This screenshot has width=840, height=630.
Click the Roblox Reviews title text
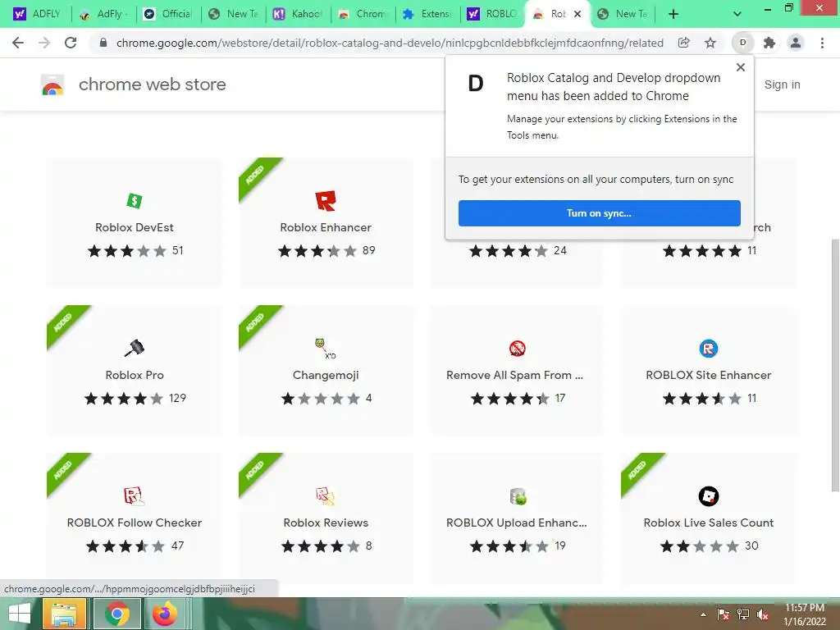click(x=325, y=523)
